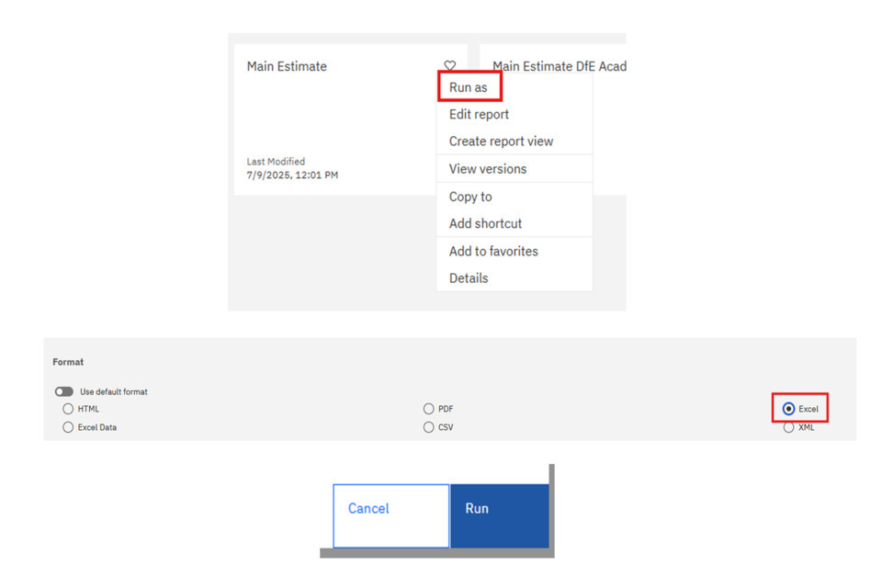Open 'Details' from the context menu
Screen dimensions: 882x588
click(469, 278)
